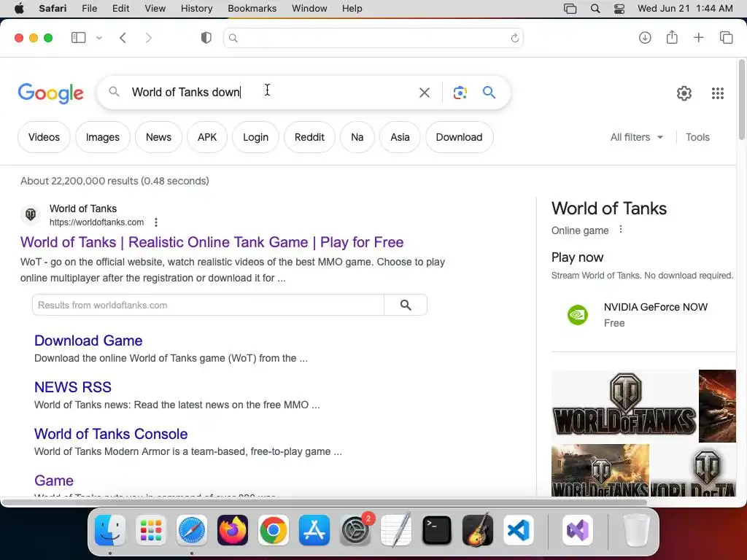Image resolution: width=747 pixels, height=560 pixels.
Task: Open the NEWS RSS sitelink
Action: pyautogui.click(x=73, y=387)
